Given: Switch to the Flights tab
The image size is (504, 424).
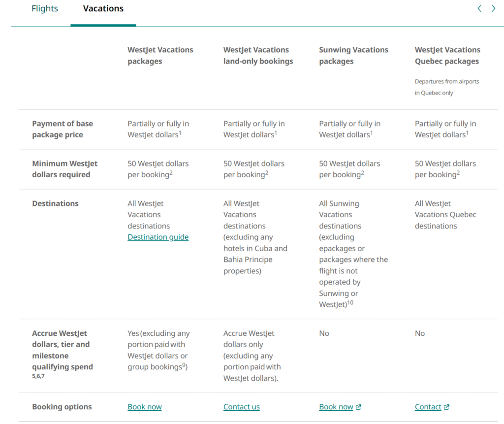Looking at the screenshot, I should [44, 9].
